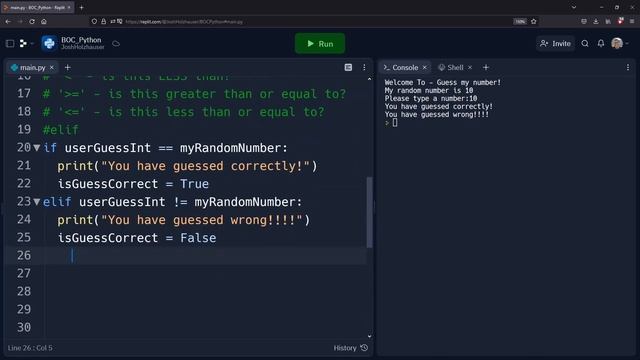Click the cloud save status icon
This screenshot has height=360, width=640.
pyautogui.click(x=116, y=43)
